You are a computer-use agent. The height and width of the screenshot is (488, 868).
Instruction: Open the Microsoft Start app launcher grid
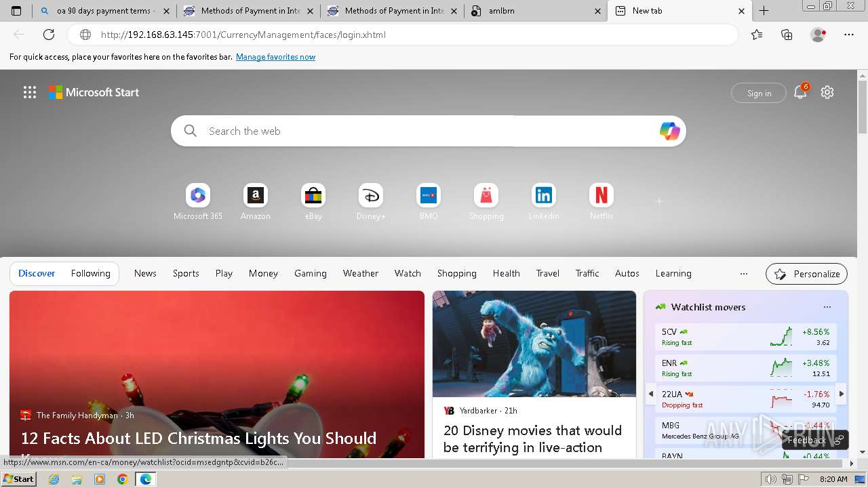pos(30,92)
